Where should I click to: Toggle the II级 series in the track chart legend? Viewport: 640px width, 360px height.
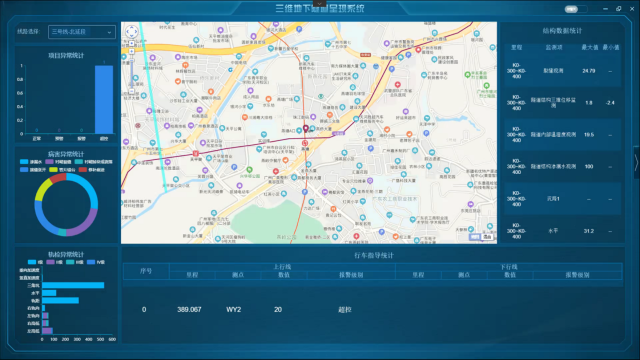55,262
